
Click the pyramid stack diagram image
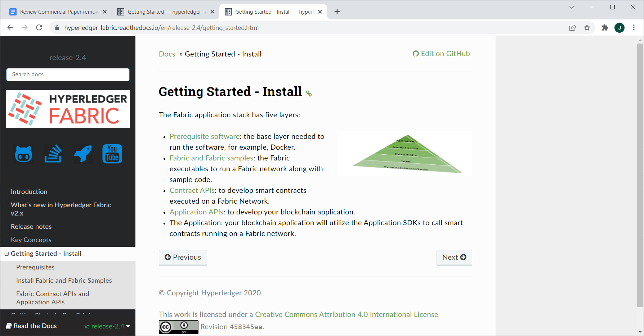404,154
